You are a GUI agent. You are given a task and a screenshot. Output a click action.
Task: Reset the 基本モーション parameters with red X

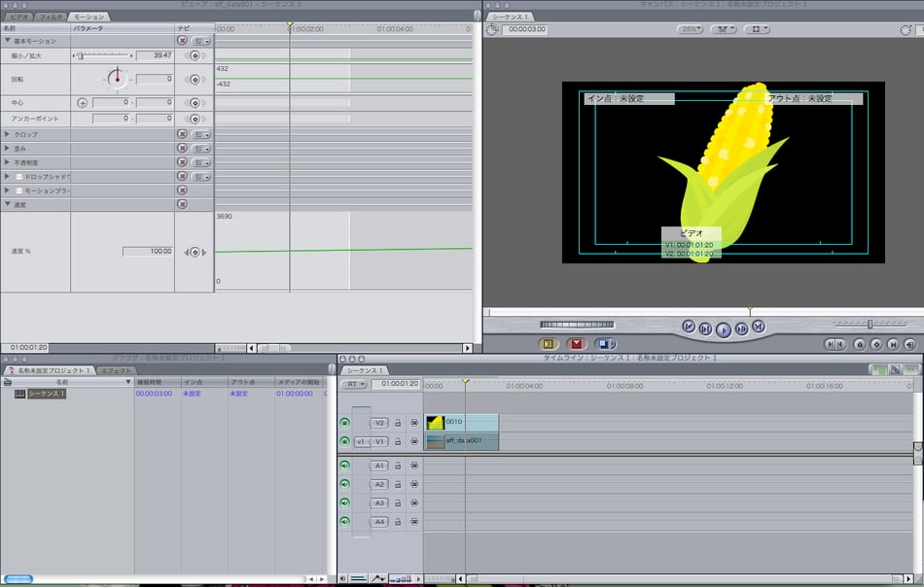(x=182, y=41)
